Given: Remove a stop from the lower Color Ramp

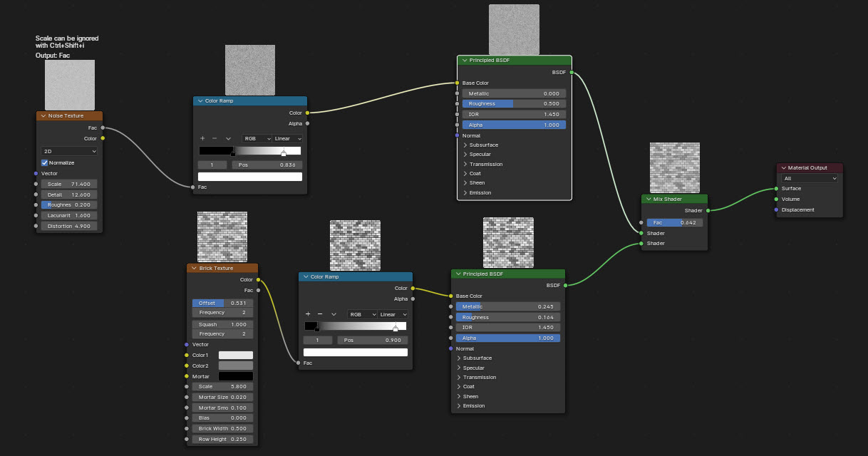Looking at the screenshot, I should tap(320, 314).
